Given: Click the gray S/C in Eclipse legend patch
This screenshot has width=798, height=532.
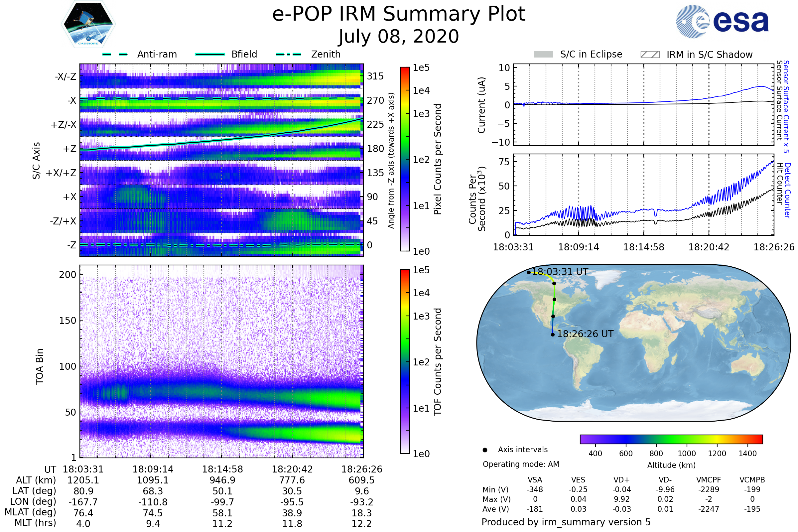Looking at the screenshot, I should coord(544,55).
